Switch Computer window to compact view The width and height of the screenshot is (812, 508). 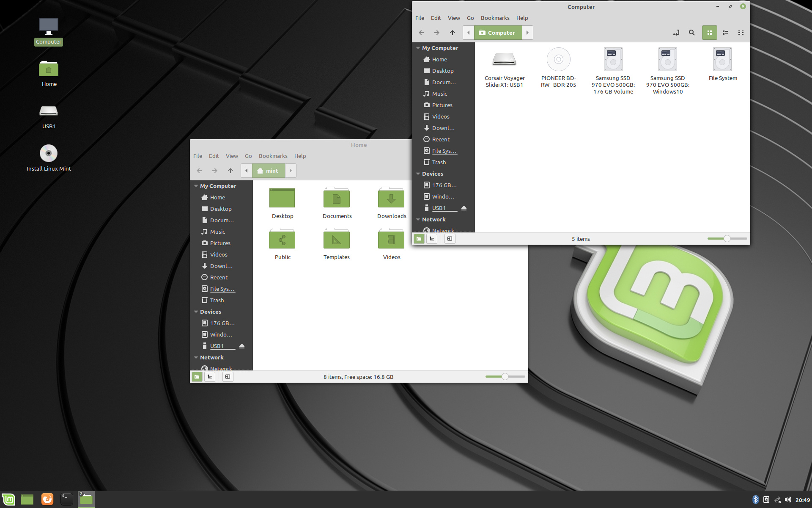click(x=741, y=33)
